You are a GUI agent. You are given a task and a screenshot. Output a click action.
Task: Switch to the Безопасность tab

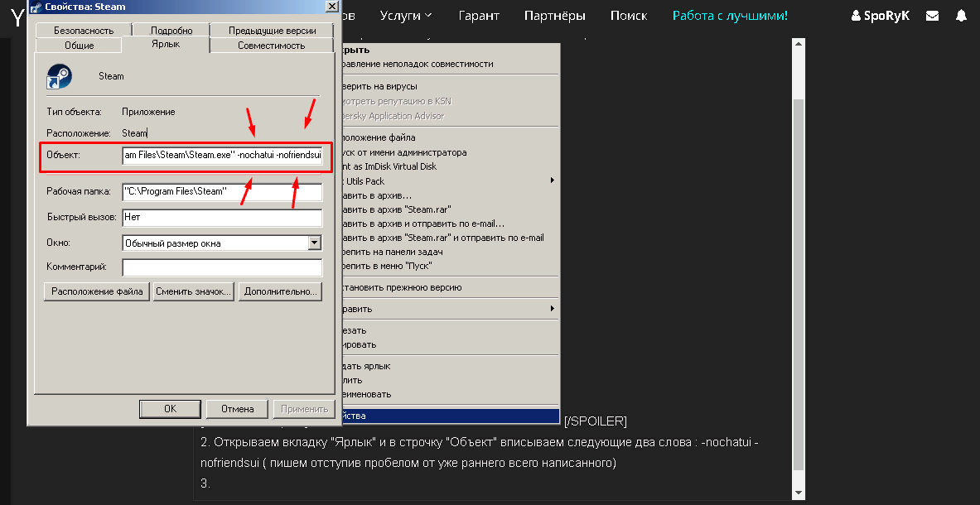tap(84, 30)
